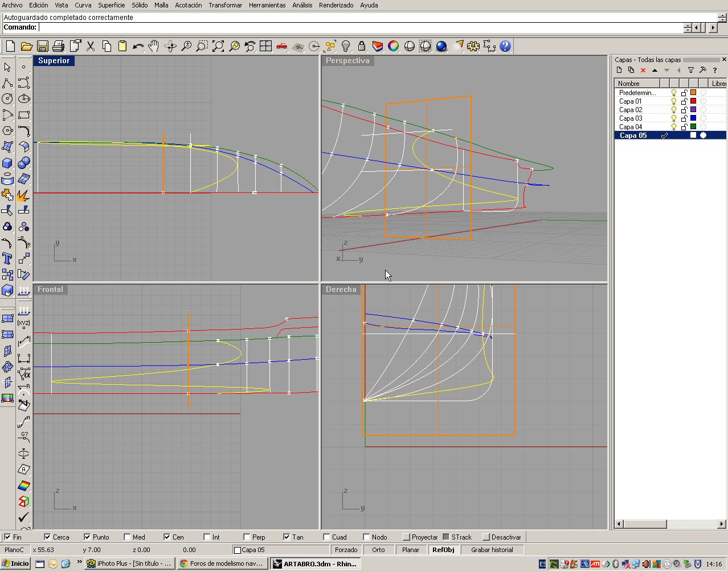Select the Circle tool

[x=7, y=99]
